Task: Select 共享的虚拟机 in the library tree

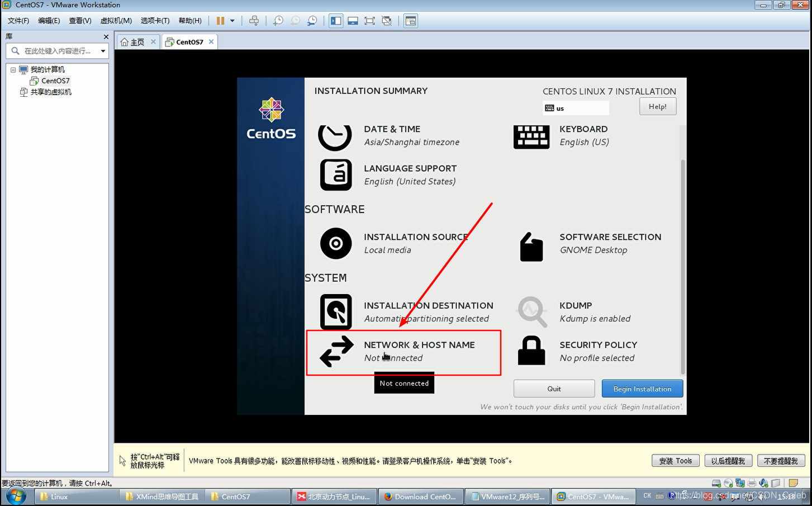Action: click(x=51, y=92)
